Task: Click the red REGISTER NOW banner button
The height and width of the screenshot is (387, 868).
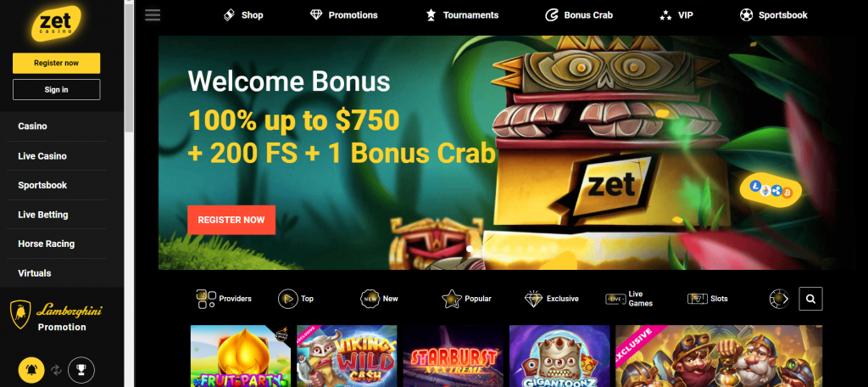Action: [x=231, y=220]
